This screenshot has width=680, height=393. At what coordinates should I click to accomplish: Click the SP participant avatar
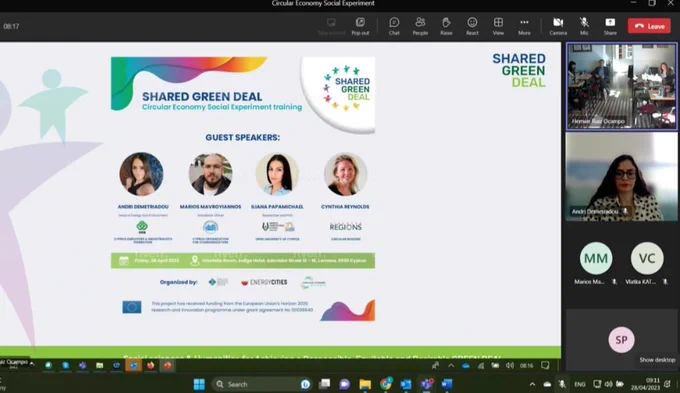621,340
